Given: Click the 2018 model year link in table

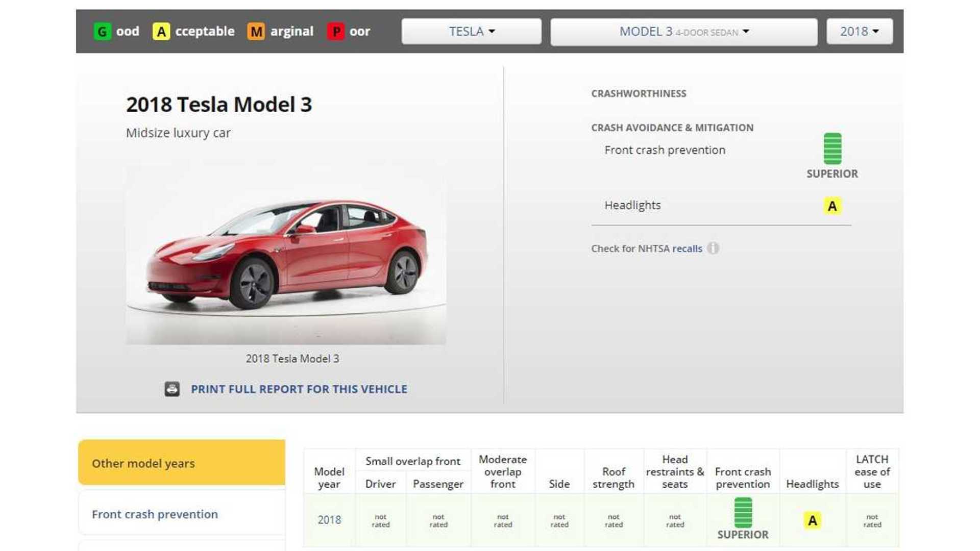Looking at the screenshot, I should 329,520.
